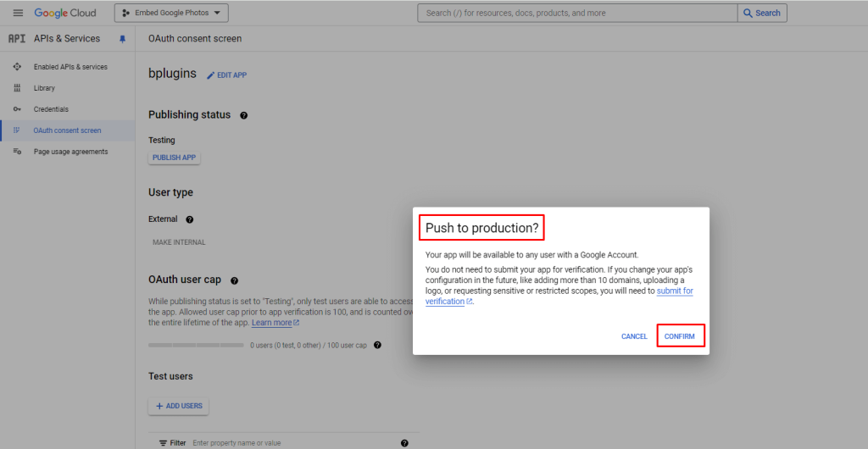Screen dimensions: 868x449
Task: Click the pencil icon next to EDIT APP
Action: [x=210, y=75]
